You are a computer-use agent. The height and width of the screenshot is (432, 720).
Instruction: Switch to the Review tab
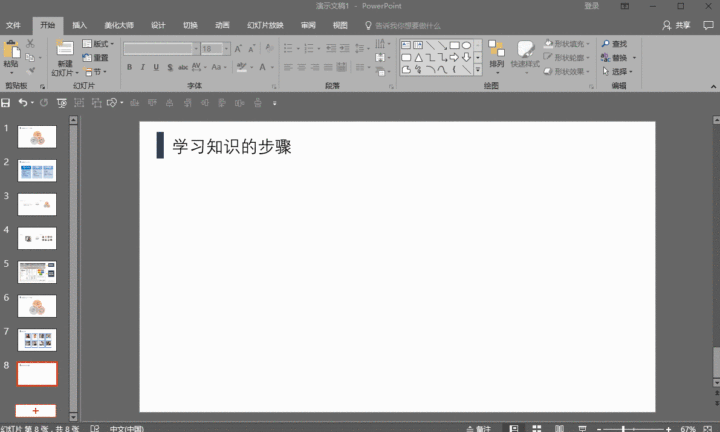pos(308,25)
